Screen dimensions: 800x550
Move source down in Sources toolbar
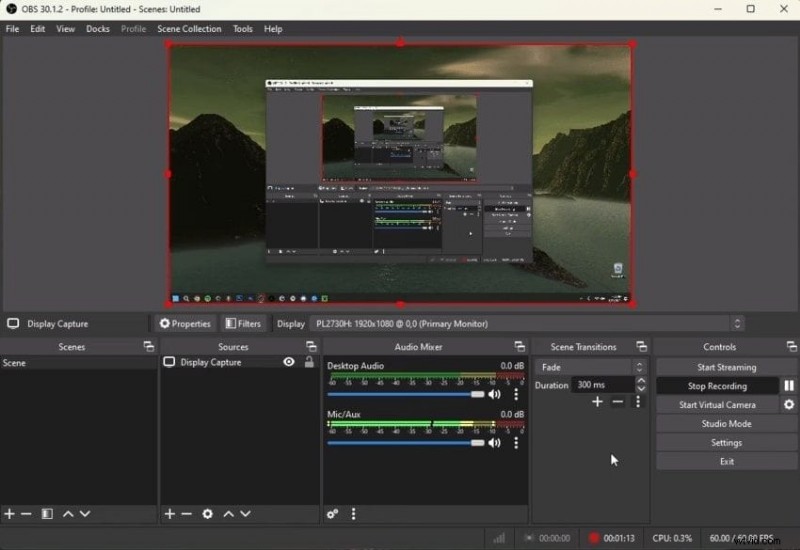pos(245,513)
